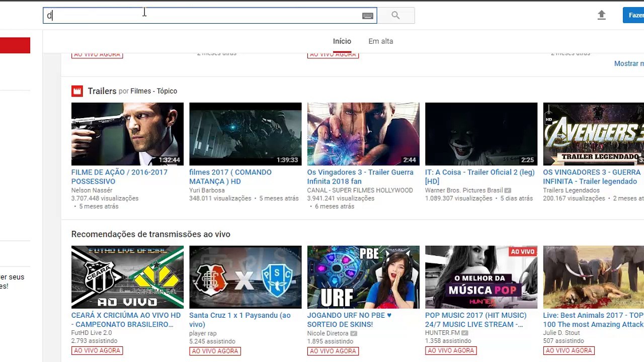This screenshot has width=644, height=362.
Task: Click verified badge next to Warner Bros. Pictures Brasil
Action: [508, 191]
